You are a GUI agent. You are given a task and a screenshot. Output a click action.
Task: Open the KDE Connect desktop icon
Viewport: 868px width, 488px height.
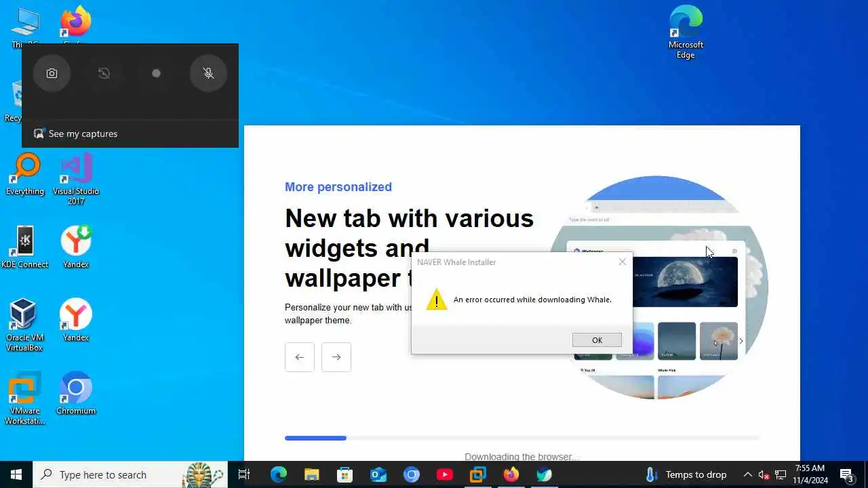25,247
